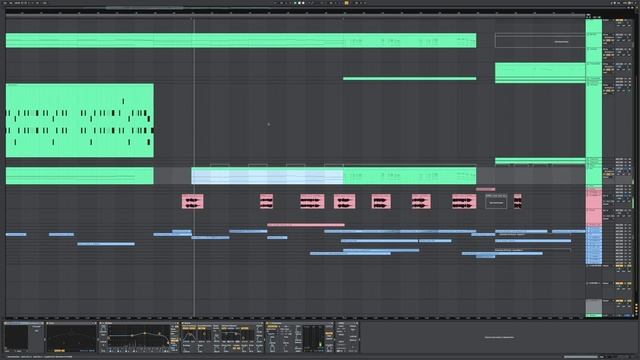
Task: Select the leftmost filter dot on the EQ curve
Action: pos(109,338)
